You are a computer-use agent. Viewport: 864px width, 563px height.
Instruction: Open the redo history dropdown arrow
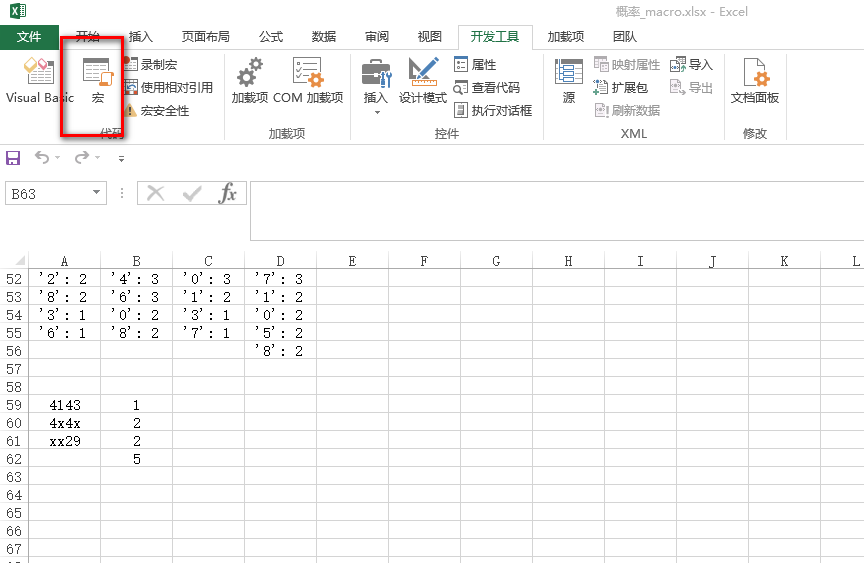point(98,158)
